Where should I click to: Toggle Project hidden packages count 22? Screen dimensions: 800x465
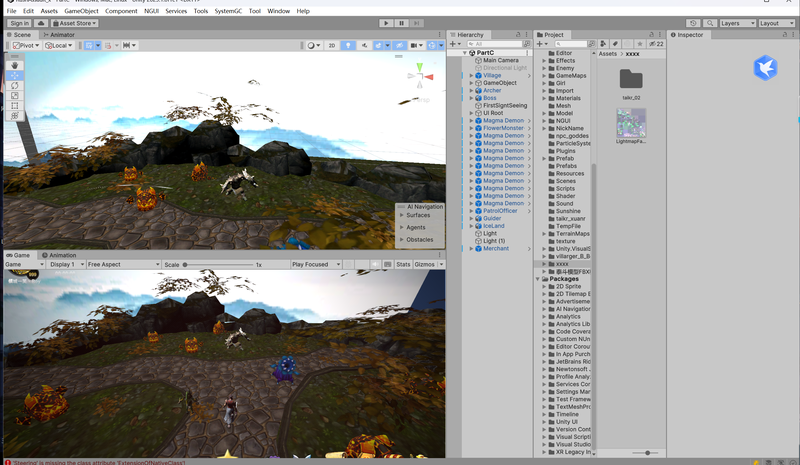656,44
